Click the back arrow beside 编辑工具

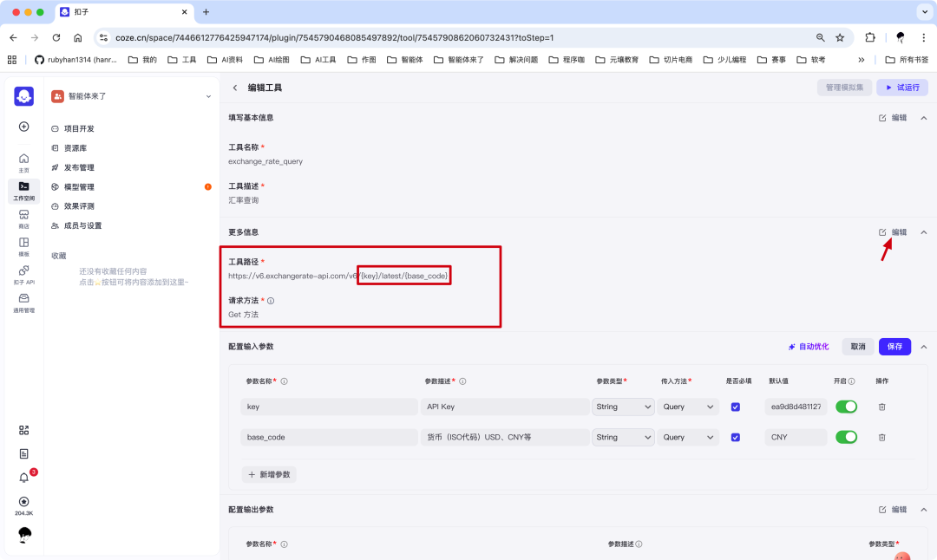[234, 88]
